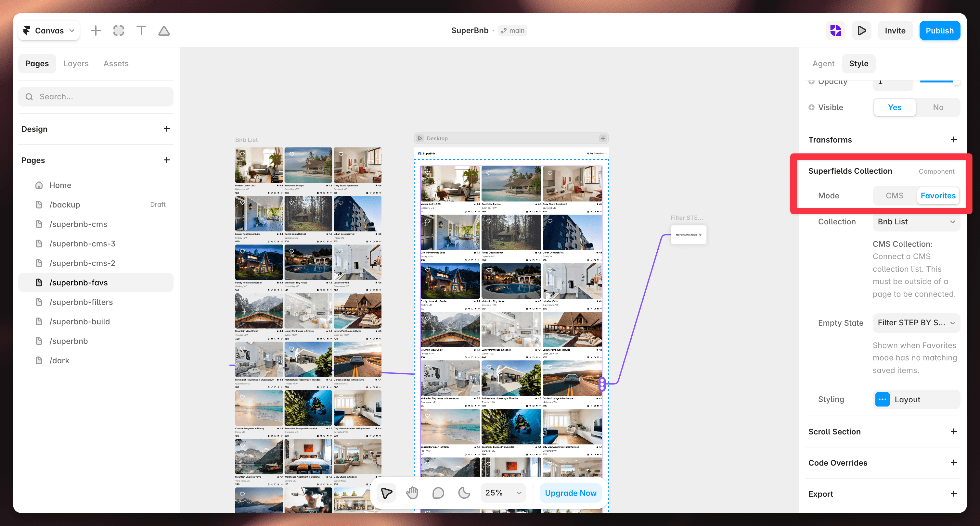Viewport: 980px width, 526px height.
Task: Switch to the Pages tab
Action: tap(37, 63)
